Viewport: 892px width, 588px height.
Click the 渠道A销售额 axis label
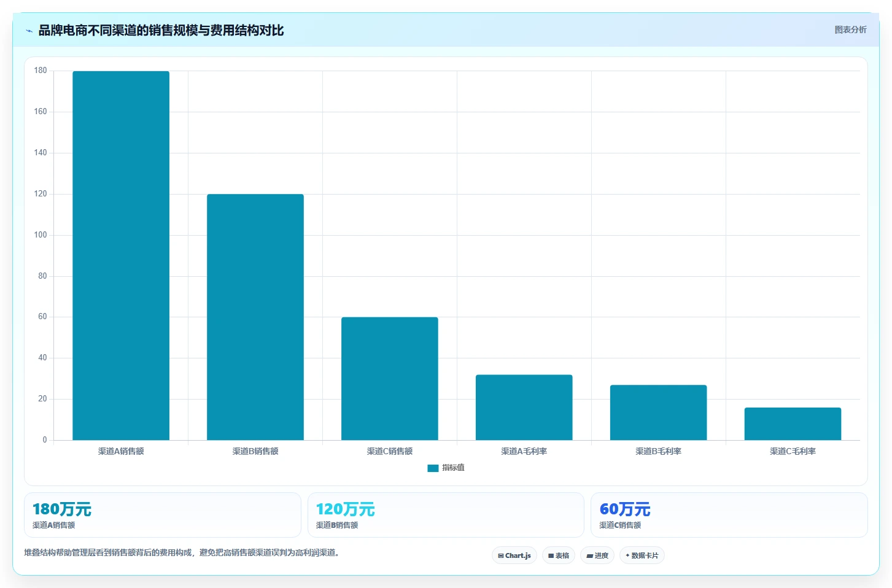pyautogui.click(x=121, y=451)
